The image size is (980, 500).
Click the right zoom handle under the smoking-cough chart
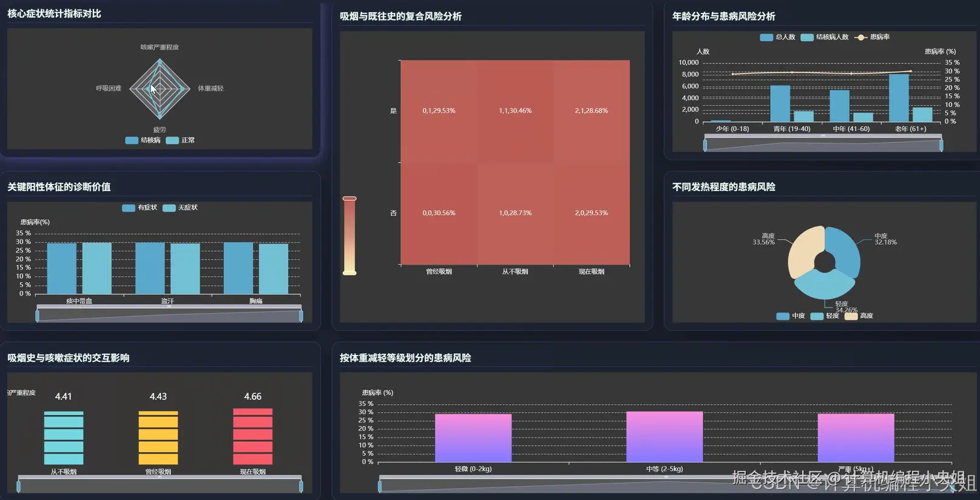coord(301,486)
